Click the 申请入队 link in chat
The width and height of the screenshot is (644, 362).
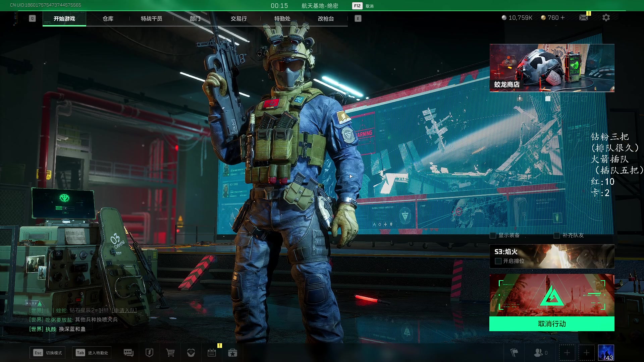pos(124,310)
